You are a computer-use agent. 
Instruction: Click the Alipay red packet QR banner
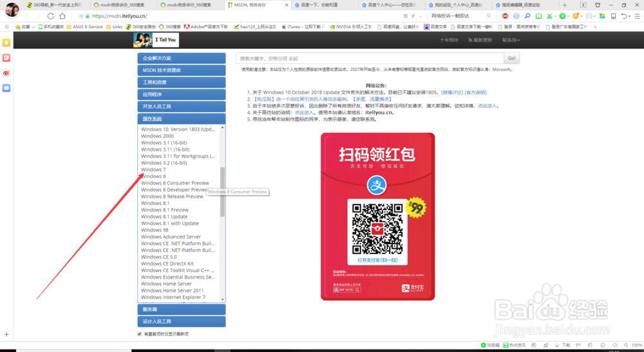click(x=377, y=217)
